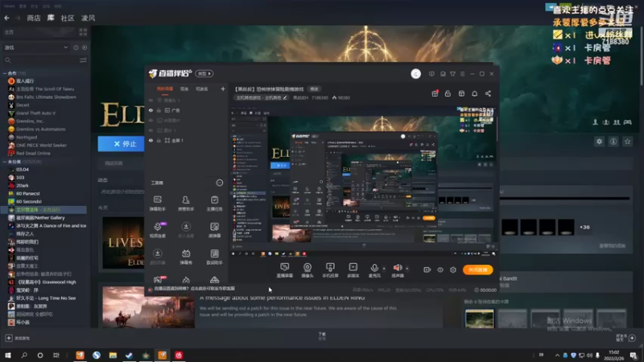644x362 pixels.
Task: Open the +36 more achievements indicator
Action: click(x=584, y=227)
